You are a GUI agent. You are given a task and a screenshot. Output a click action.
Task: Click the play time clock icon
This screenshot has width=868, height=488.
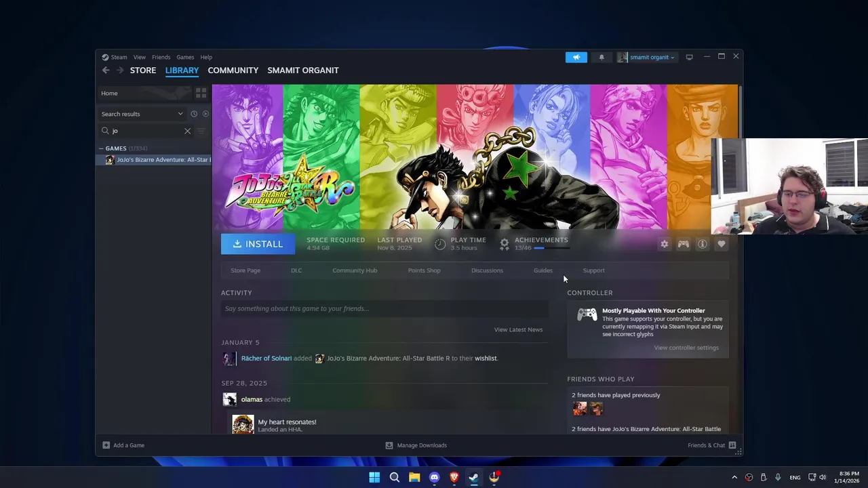click(x=440, y=244)
